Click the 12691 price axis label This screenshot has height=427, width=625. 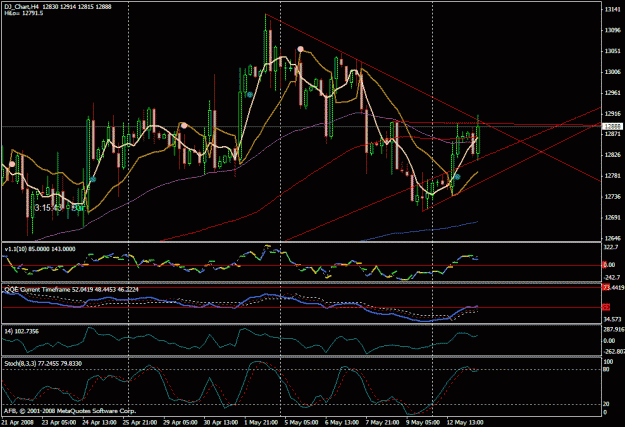(612, 217)
